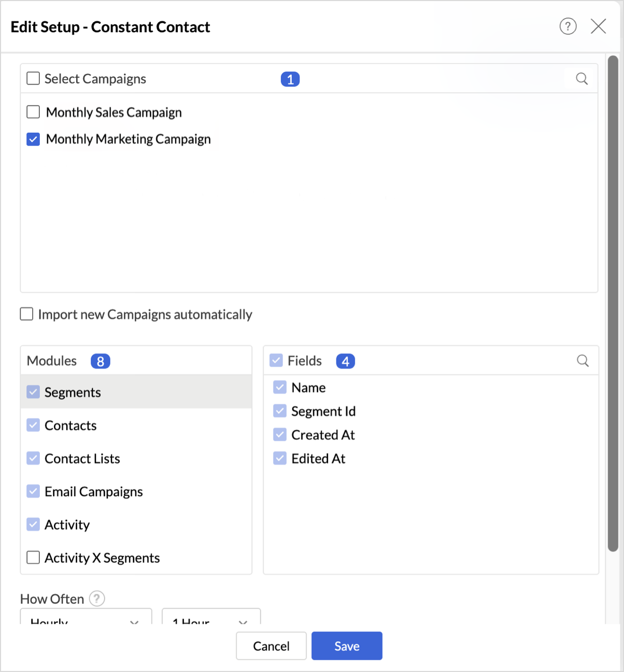Check the Monthly Sales Campaign checkbox
The width and height of the screenshot is (624, 672).
click(x=33, y=112)
